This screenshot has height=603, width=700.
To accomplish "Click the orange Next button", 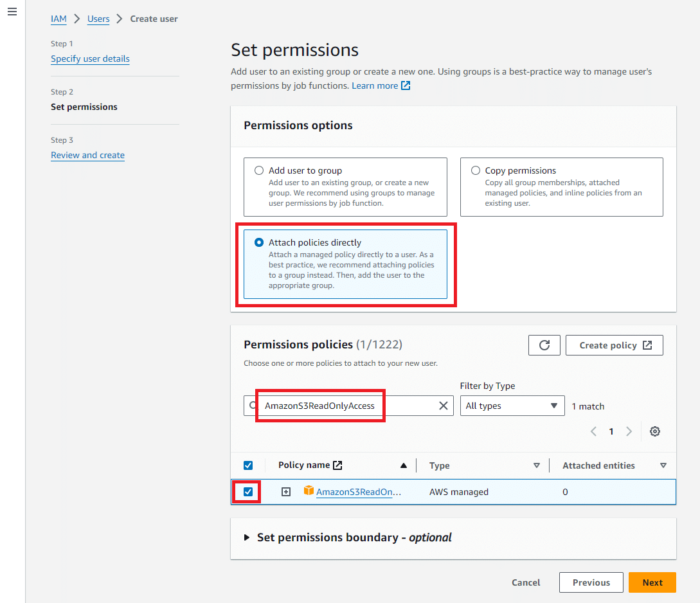I will (x=652, y=582).
